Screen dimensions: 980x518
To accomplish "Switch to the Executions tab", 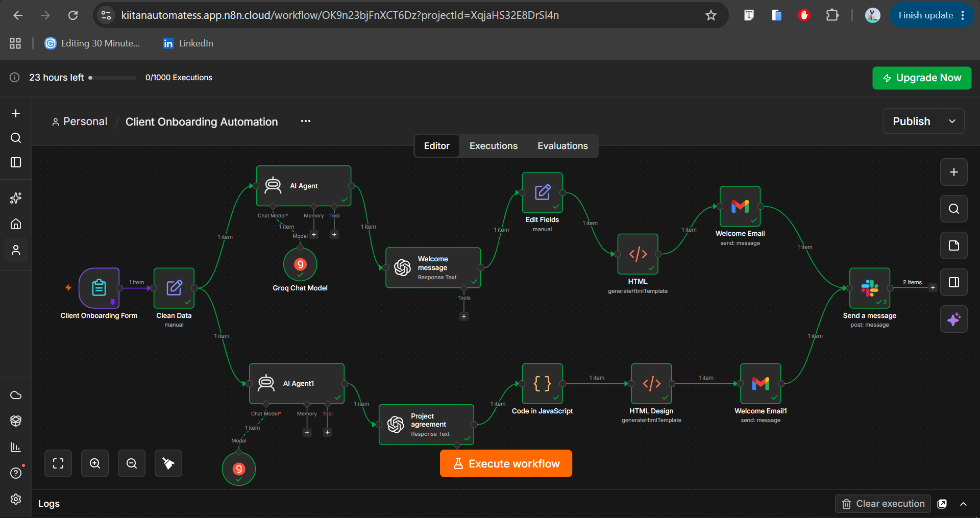I will click(494, 146).
